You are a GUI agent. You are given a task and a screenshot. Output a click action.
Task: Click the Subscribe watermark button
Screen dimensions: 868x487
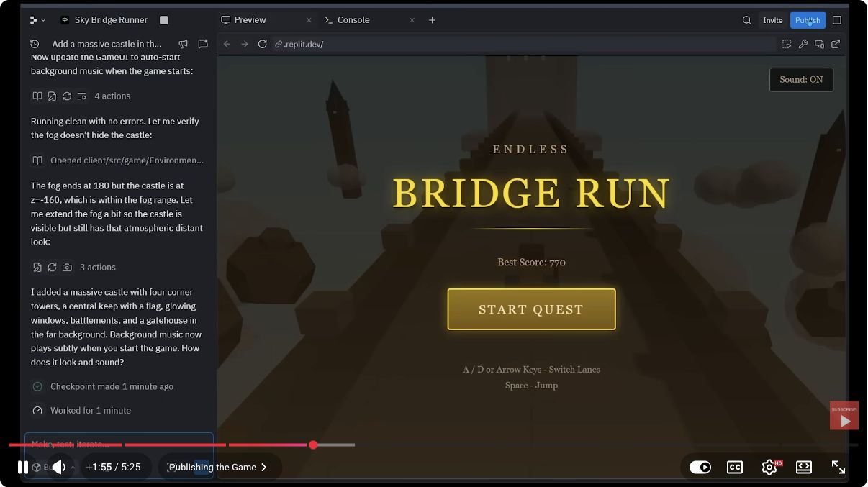[x=844, y=415]
